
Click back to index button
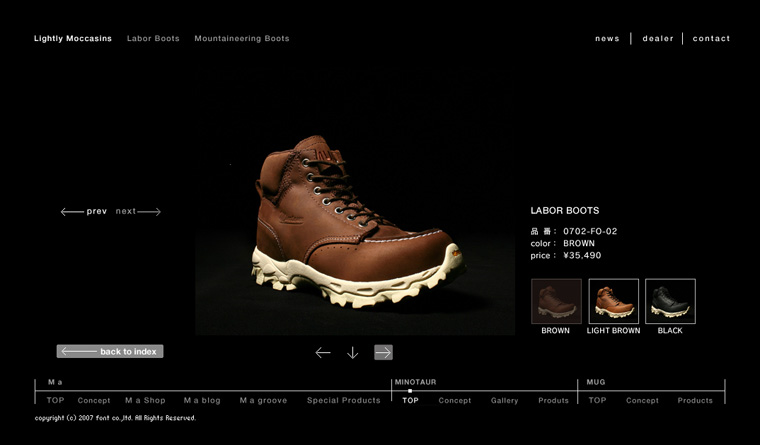coord(110,351)
